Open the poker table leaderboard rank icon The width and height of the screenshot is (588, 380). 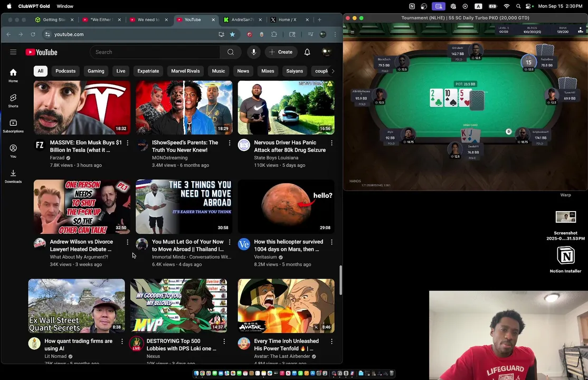point(581,30)
